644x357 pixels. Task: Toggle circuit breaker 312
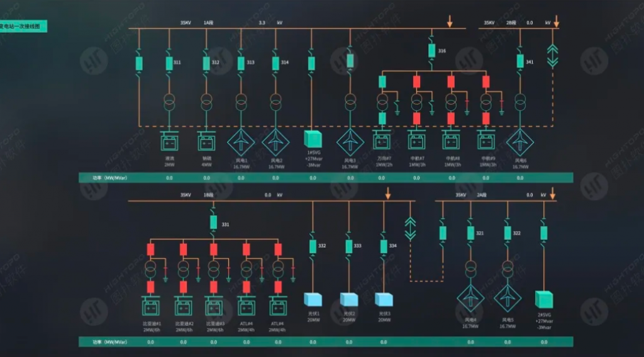(206, 64)
